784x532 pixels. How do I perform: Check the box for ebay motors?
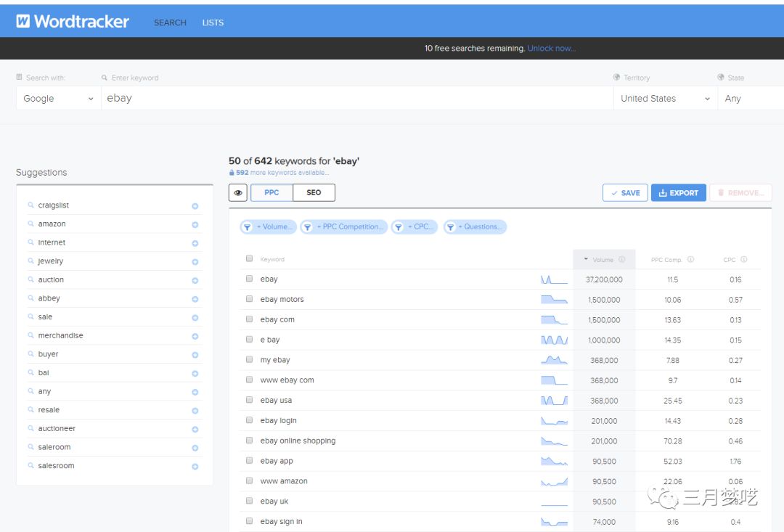(249, 298)
